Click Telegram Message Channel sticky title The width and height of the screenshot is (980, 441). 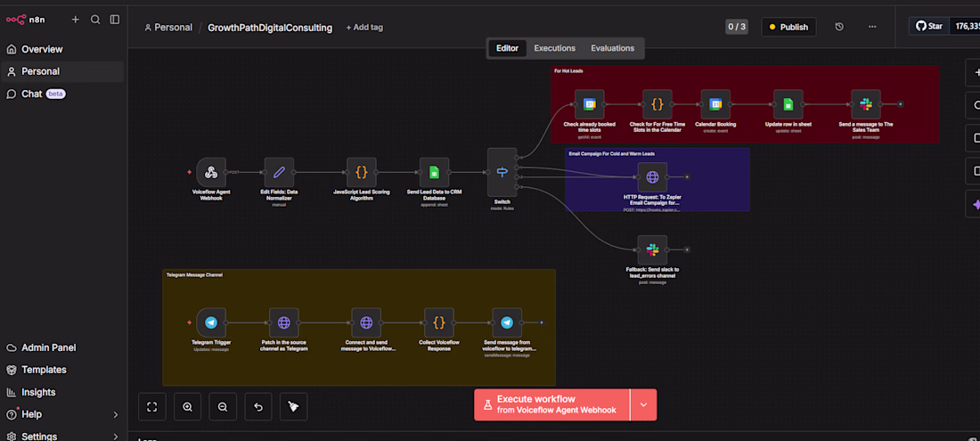(194, 274)
